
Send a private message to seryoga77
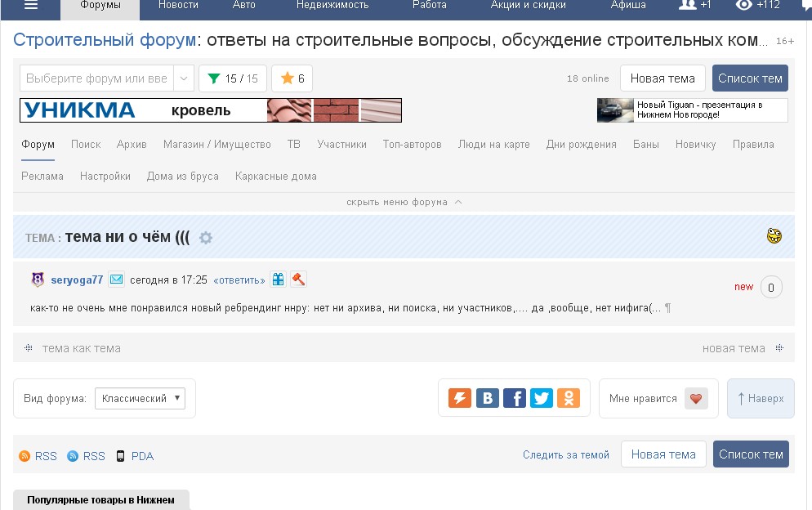(x=116, y=279)
